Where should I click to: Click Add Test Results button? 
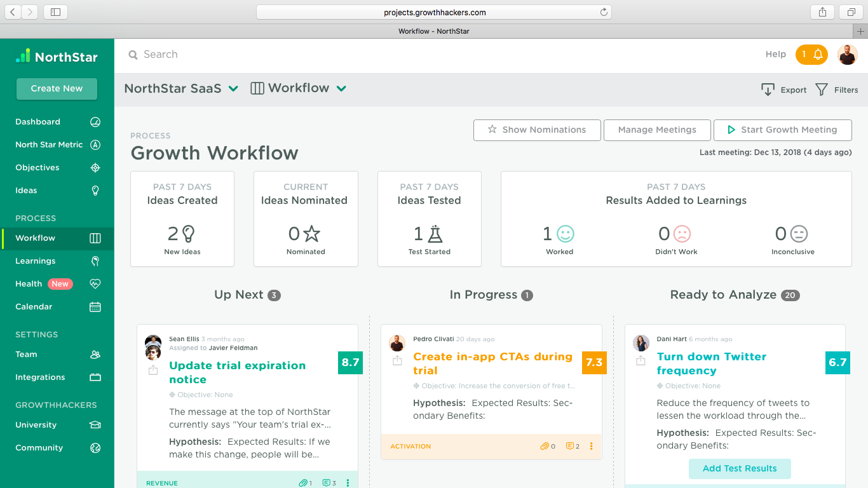coord(740,468)
